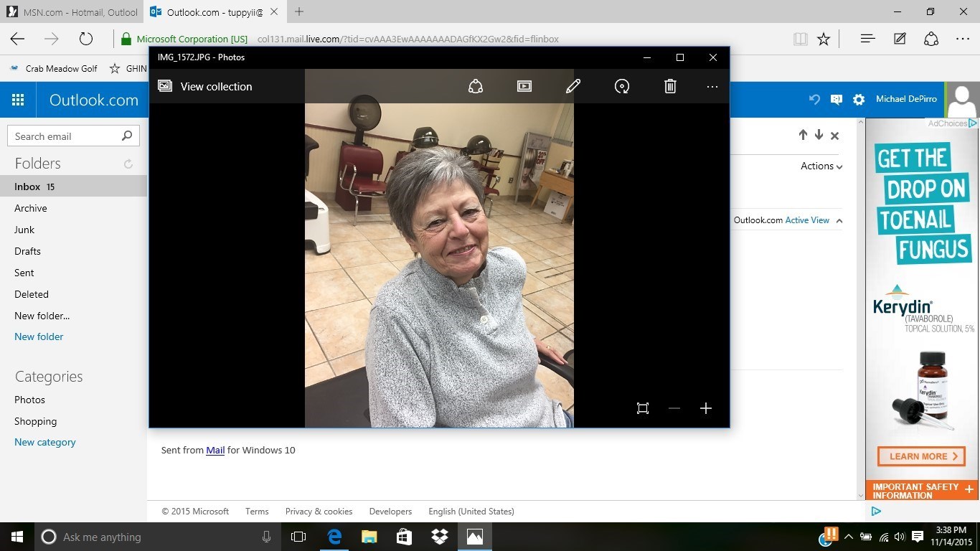This screenshot has height=551, width=980.
Task: Click the Share icon in Photos toolbar
Action: click(x=475, y=87)
